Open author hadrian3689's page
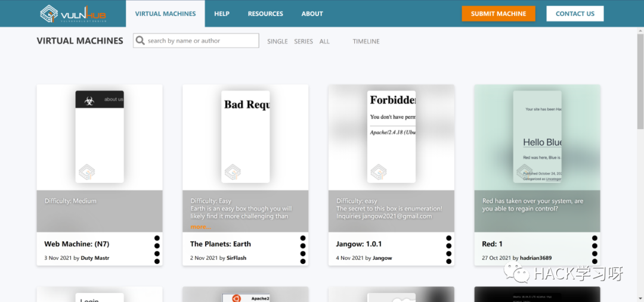The width and height of the screenshot is (644, 302). [535, 258]
